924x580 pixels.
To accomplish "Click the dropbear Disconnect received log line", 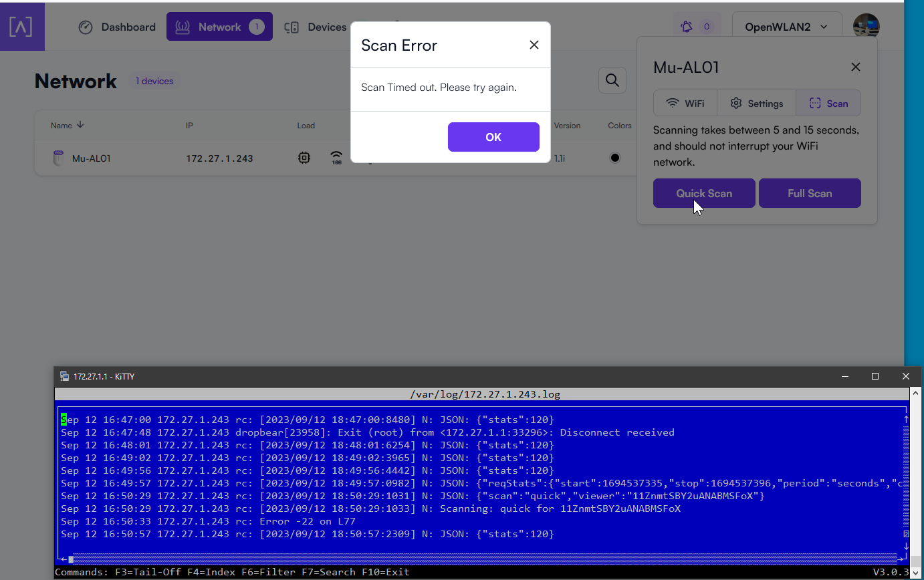I will tap(368, 432).
